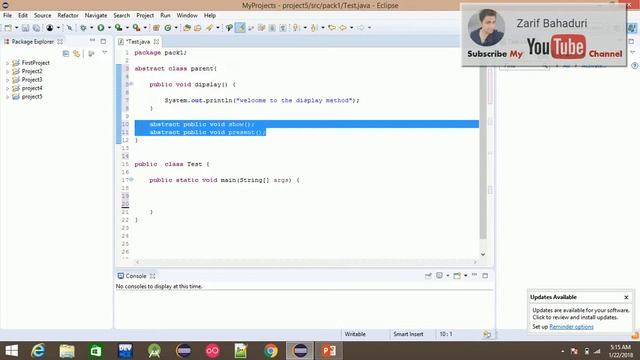Close the Test.java editor tab
This screenshot has height=360, width=640.
tap(156, 42)
